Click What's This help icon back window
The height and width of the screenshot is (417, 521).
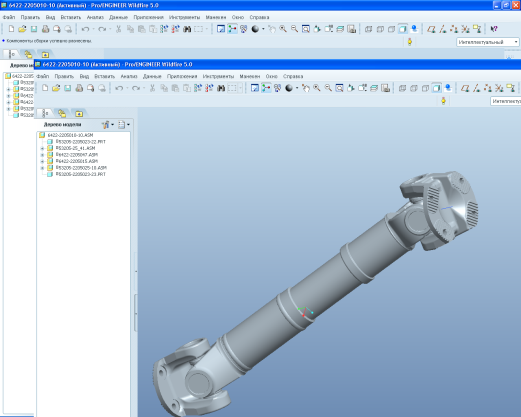point(494,29)
